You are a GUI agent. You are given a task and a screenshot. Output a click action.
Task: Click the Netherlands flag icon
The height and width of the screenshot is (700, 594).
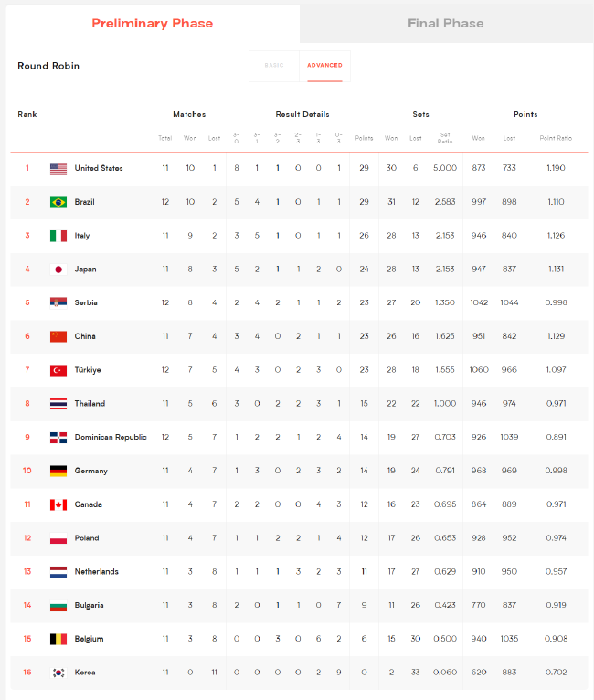click(x=58, y=572)
